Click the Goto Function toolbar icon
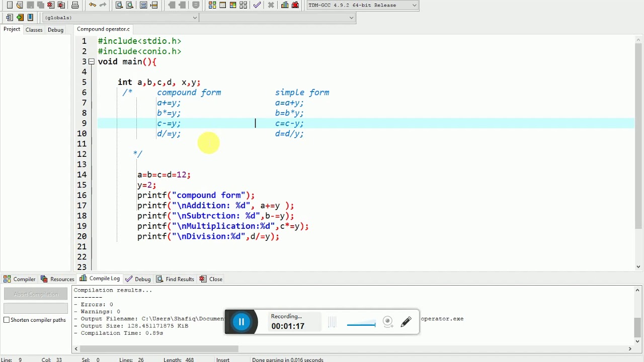Image resolution: width=644 pixels, height=362 pixels. (143, 5)
